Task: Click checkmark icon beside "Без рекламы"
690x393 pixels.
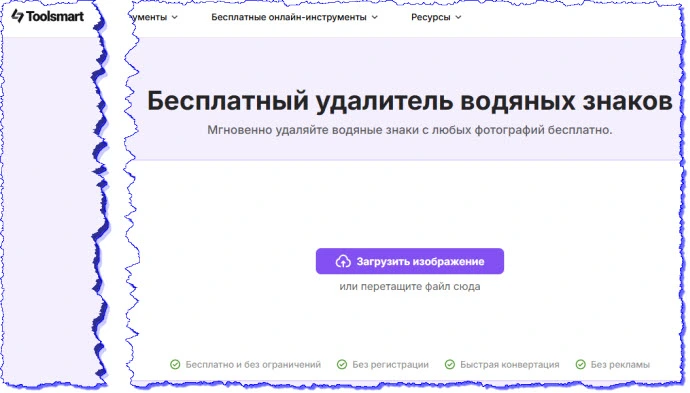Action: click(581, 364)
